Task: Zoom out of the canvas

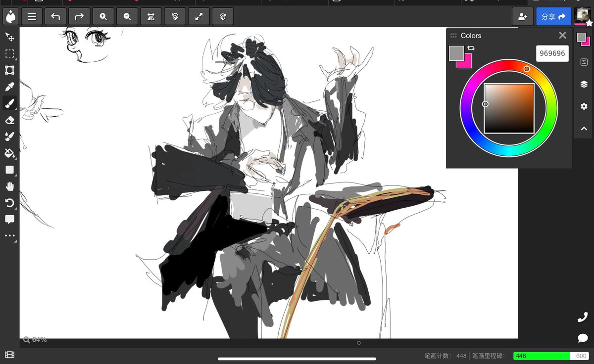Action: pos(127,16)
